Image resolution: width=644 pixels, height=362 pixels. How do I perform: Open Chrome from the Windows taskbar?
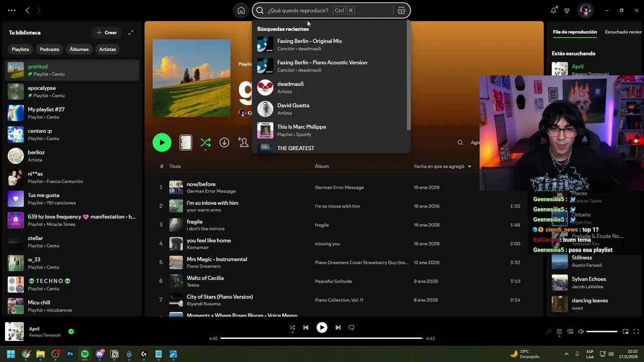pyautogui.click(x=26, y=354)
